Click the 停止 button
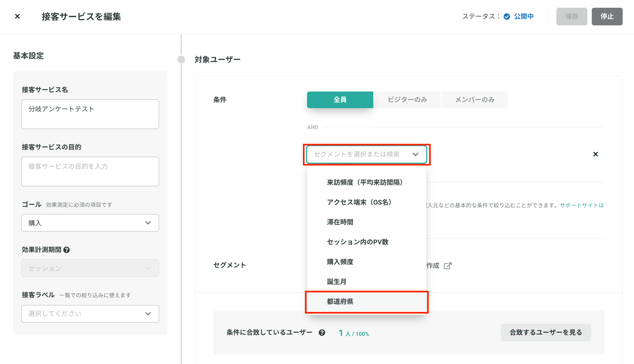 pos(607,17)
